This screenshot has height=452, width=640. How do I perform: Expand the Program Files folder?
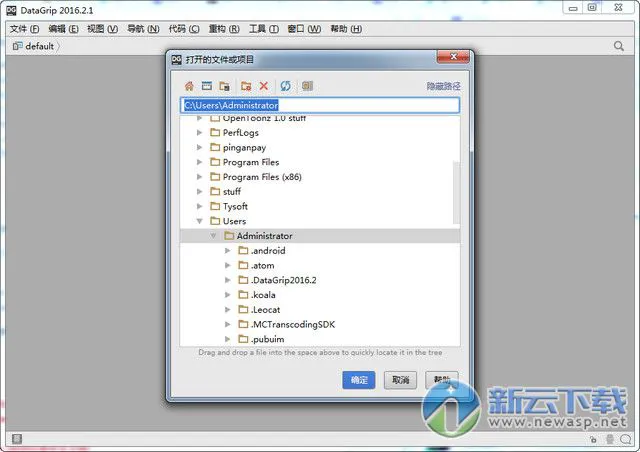[x=200, y=162]
